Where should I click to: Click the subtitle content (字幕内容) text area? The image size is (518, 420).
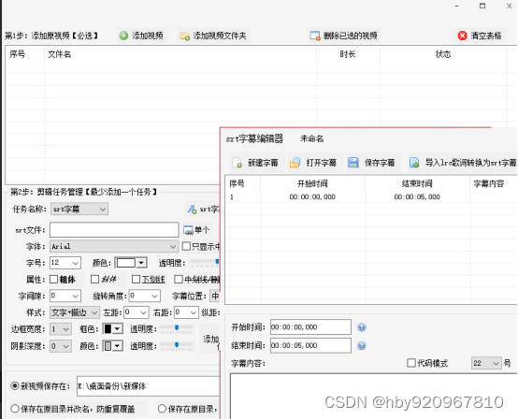pos(374,397)
